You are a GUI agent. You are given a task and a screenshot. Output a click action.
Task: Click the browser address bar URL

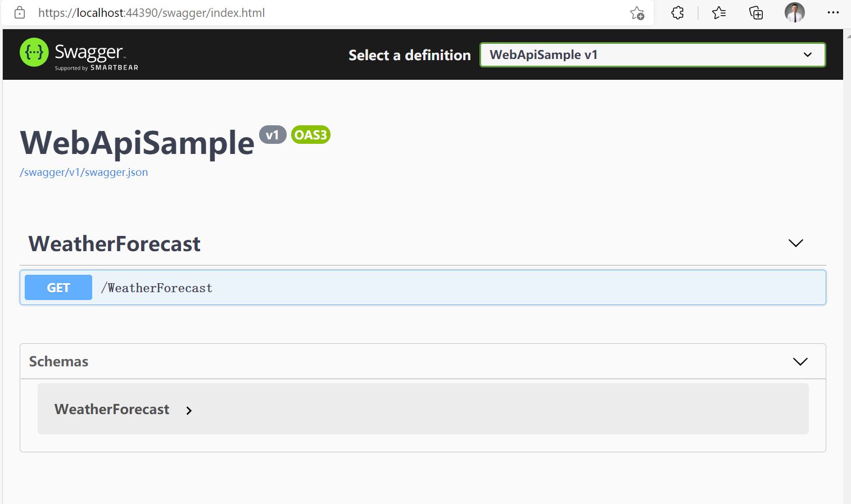pos(152,12)
